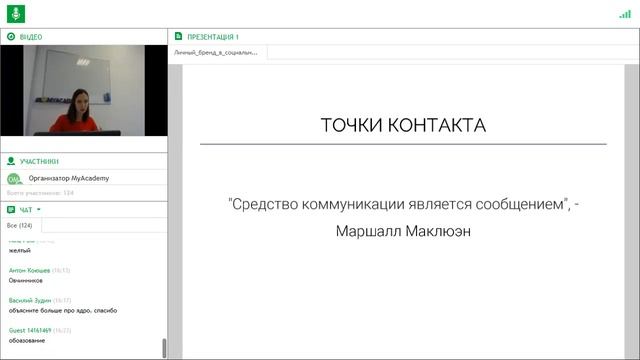This screenshot has width=640, height=360.
Task: Click the ПРЕЗЕНТАЦИЯ 1 header label
Action: (213, 37)
